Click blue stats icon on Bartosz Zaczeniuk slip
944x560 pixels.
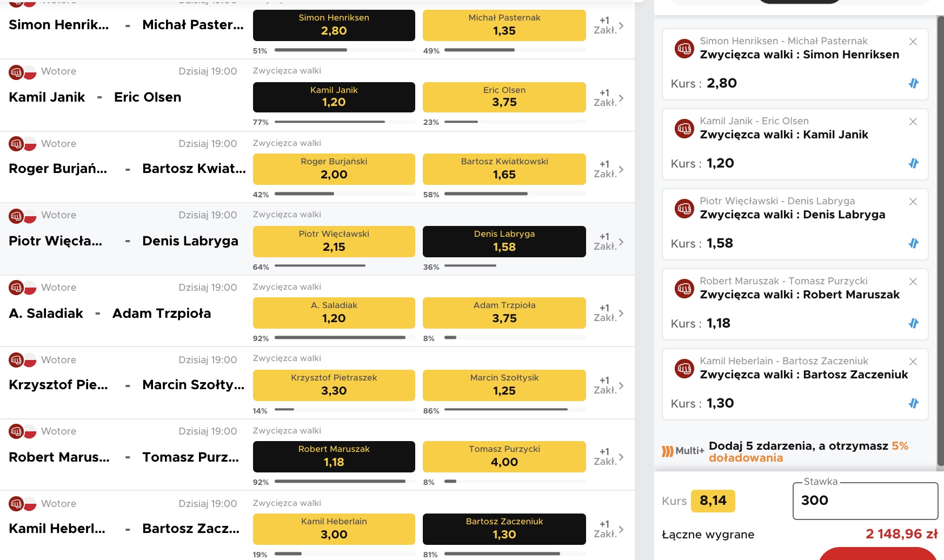pyautogui.click(x=914, y=403)
